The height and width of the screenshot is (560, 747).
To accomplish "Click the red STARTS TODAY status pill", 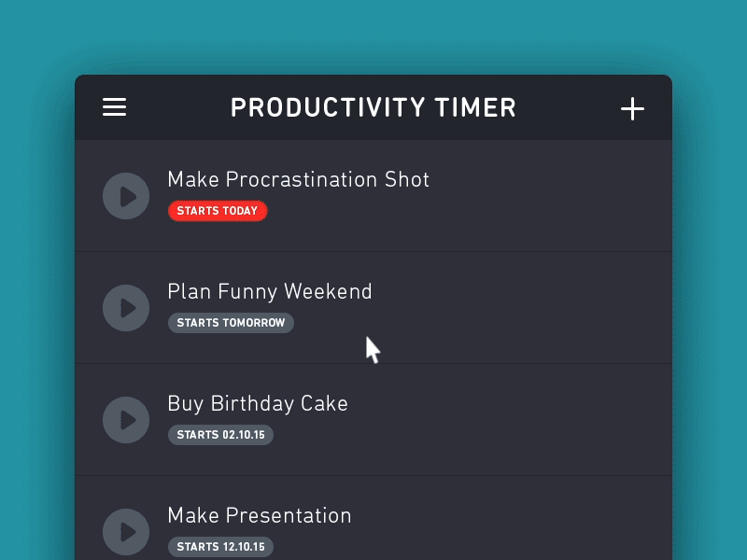I will pyautogui.click(x=218, y=210).
